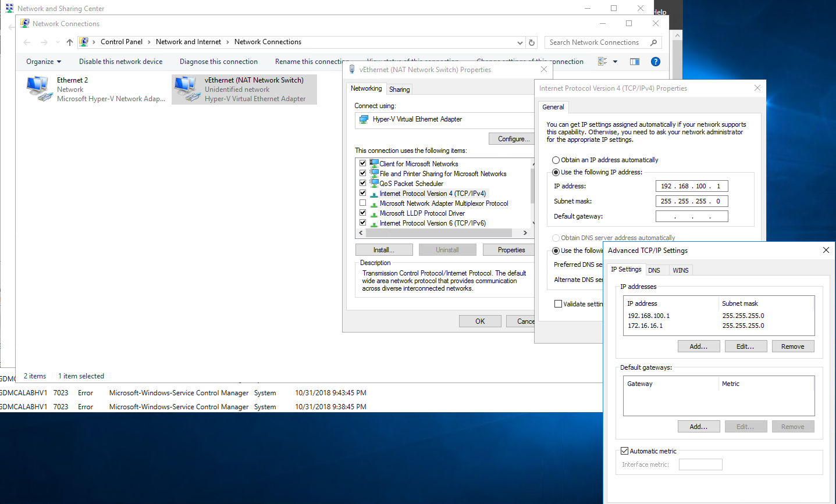Select Use the following IP address
The width and height of the screenshot is (836, 504).
pos(556,172)
